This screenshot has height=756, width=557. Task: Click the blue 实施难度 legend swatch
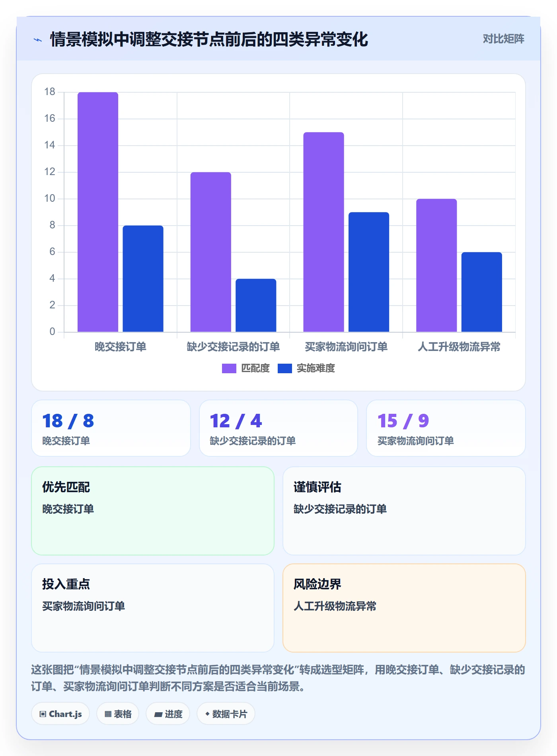coord(285,368)
